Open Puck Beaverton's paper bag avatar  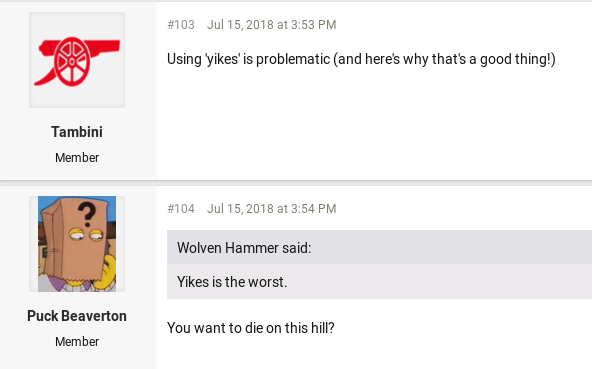coord(77,244)
